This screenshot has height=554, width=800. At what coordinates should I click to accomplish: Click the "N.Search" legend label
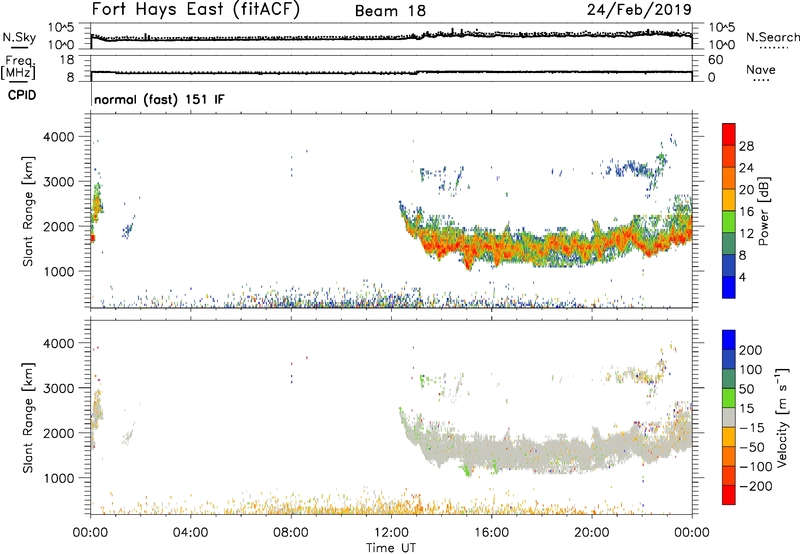pyautogui.click(x=772, y=37)
